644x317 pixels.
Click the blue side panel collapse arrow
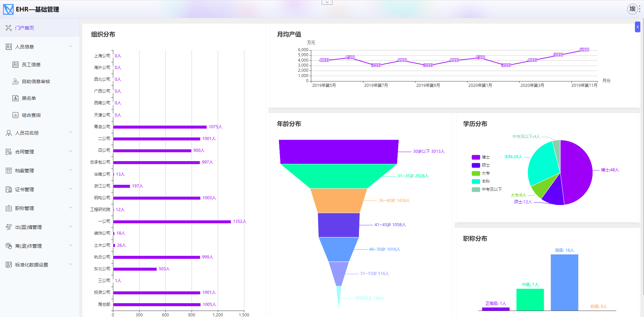point(638,27)
